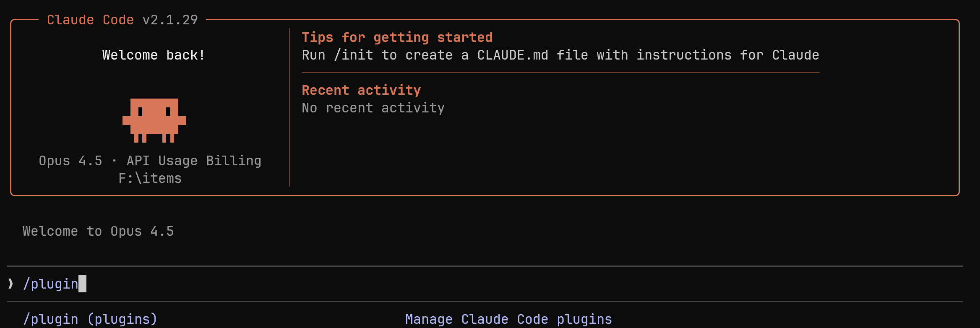The image size is (980, 328).
Task: Click the vertical divider between the panels
Action: (x=289, y=107)
